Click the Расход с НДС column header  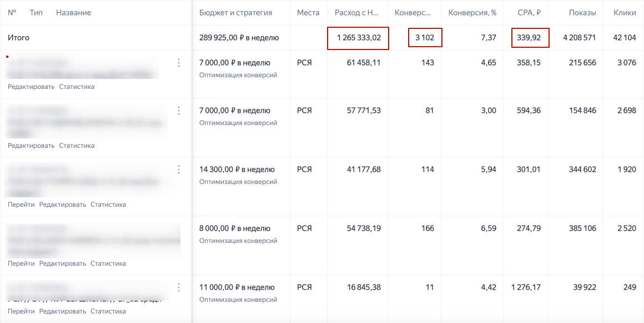(358, 13)
